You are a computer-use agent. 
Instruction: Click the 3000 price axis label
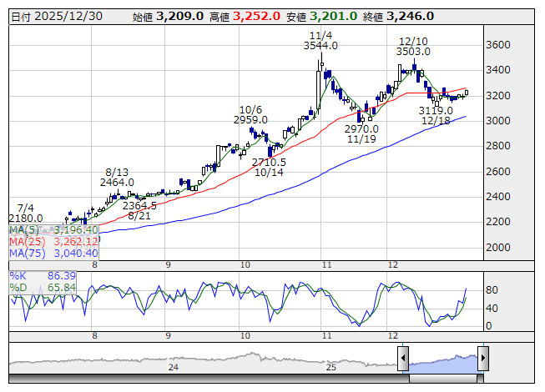(x=497, y=121)
